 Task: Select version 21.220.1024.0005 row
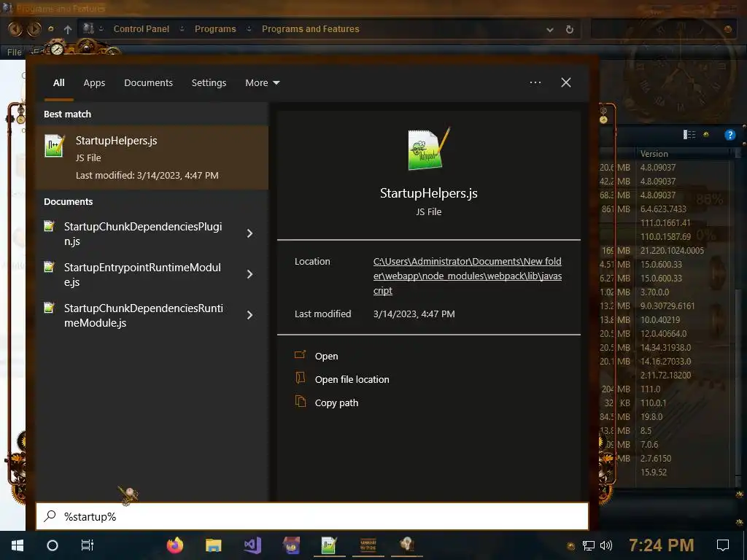point(672,251)
